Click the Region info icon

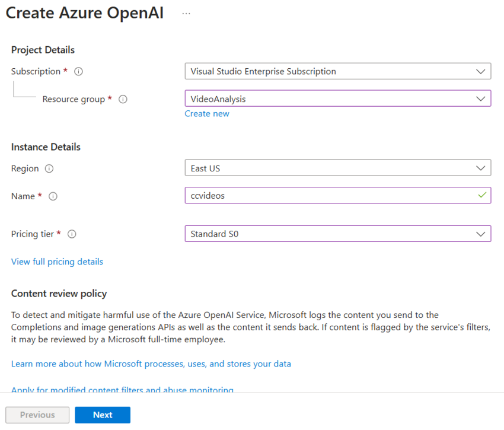[x=49, y=168]
